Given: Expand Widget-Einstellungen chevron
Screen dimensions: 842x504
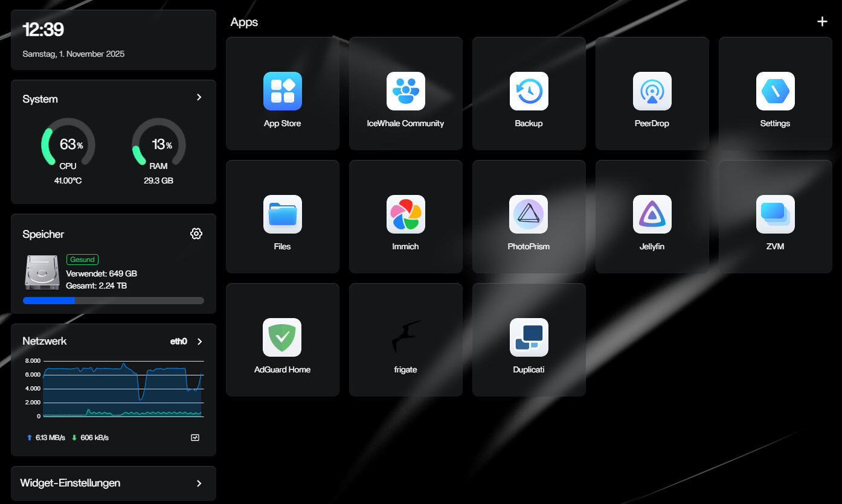Looking at the screenshot, I should [199, 483].
